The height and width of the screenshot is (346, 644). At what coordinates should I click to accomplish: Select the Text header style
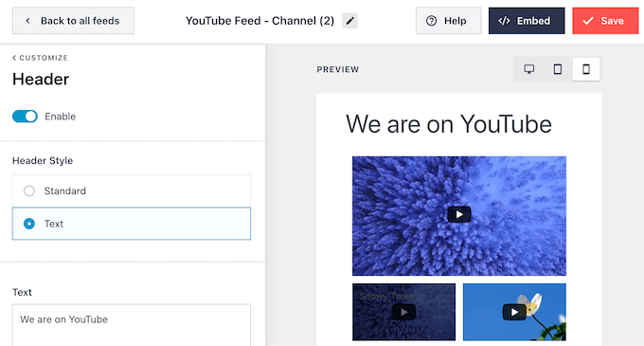pos(132,224)
